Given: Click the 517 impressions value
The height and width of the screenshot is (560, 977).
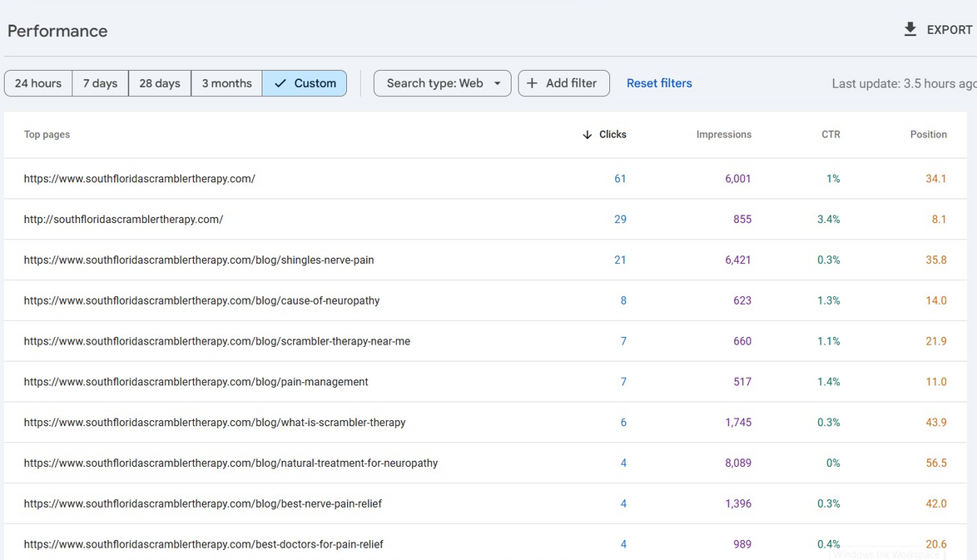Looking at the screenshot, I should tap(742, 381).
